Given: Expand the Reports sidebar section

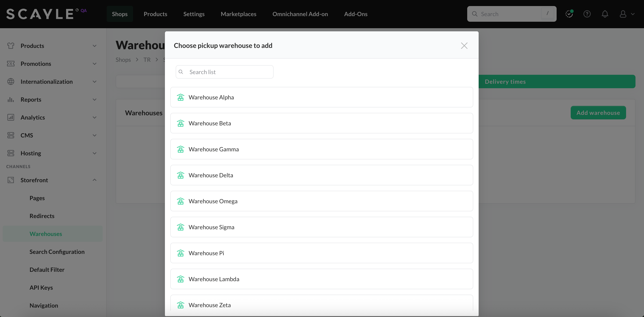Looking at the screenshot, I should pyautogui.click(x=95, y=100).
